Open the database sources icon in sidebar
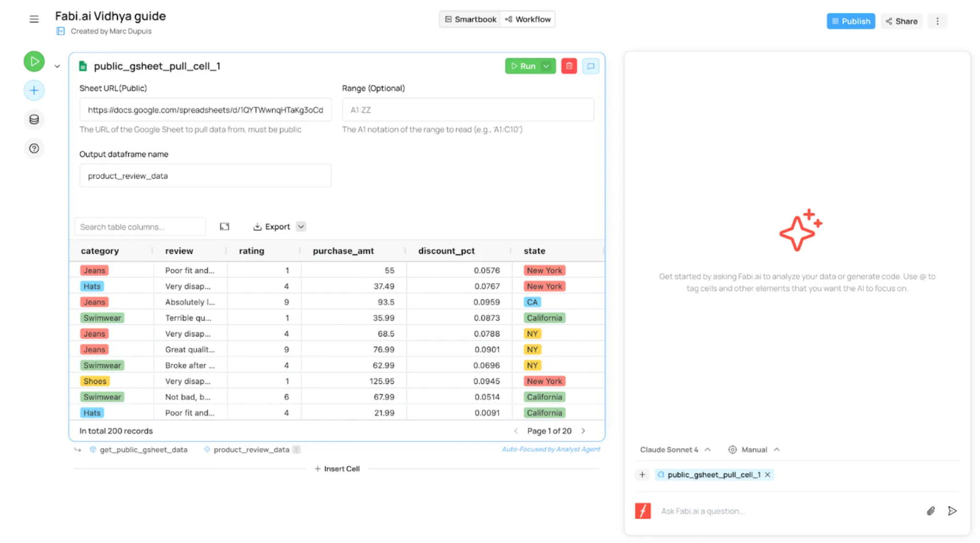The image size is (980, 543). click(x=34, y=120)
